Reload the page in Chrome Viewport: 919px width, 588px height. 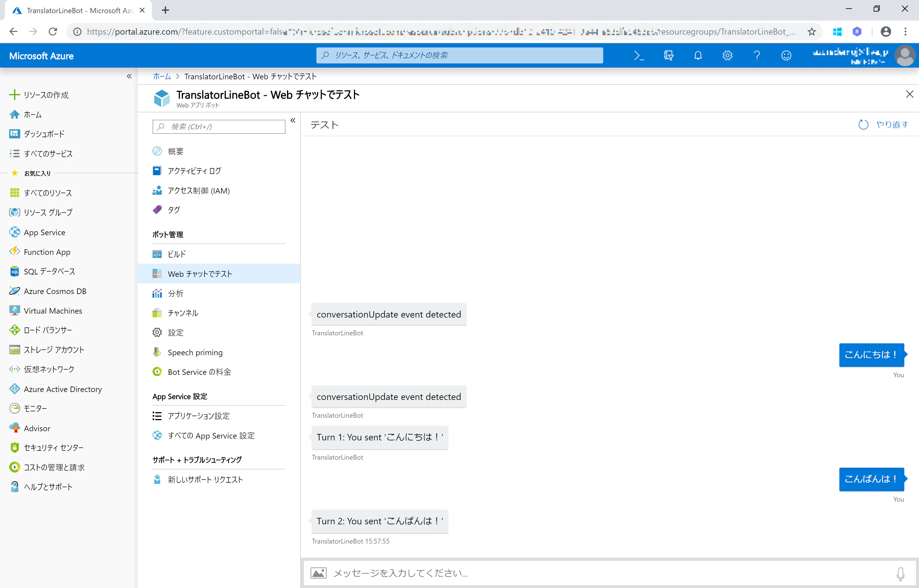click(x=53, y=32)
